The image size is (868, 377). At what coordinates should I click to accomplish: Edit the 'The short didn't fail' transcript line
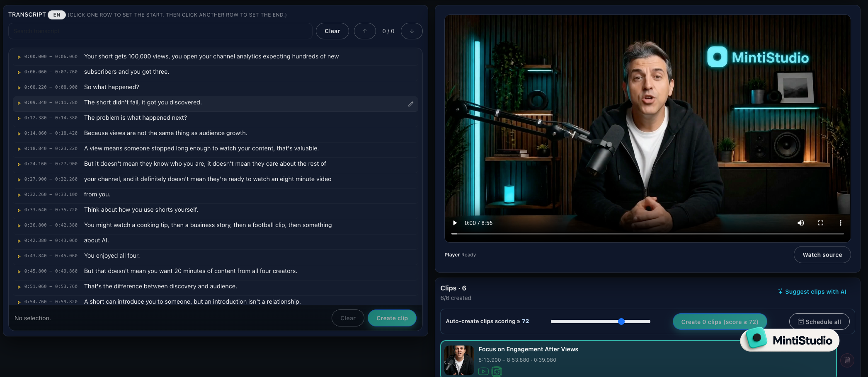coord(410,104)
